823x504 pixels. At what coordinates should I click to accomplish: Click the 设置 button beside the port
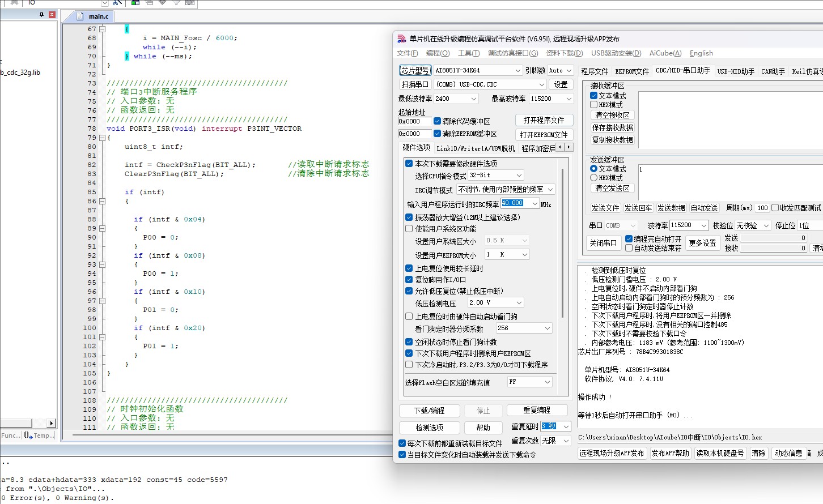561,84
